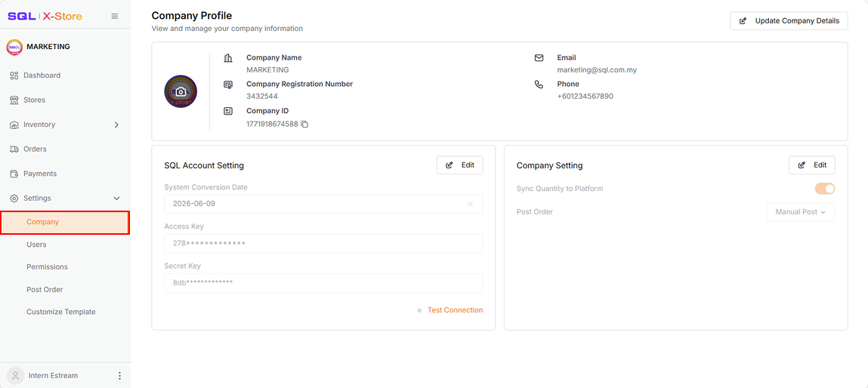Click Update Company Details button

pos(789,21)
